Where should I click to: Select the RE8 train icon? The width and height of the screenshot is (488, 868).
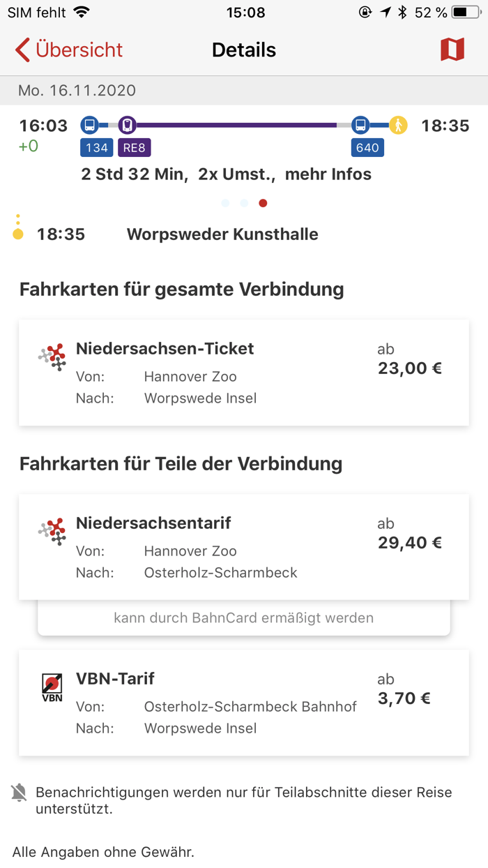click(x=133, y=147)
